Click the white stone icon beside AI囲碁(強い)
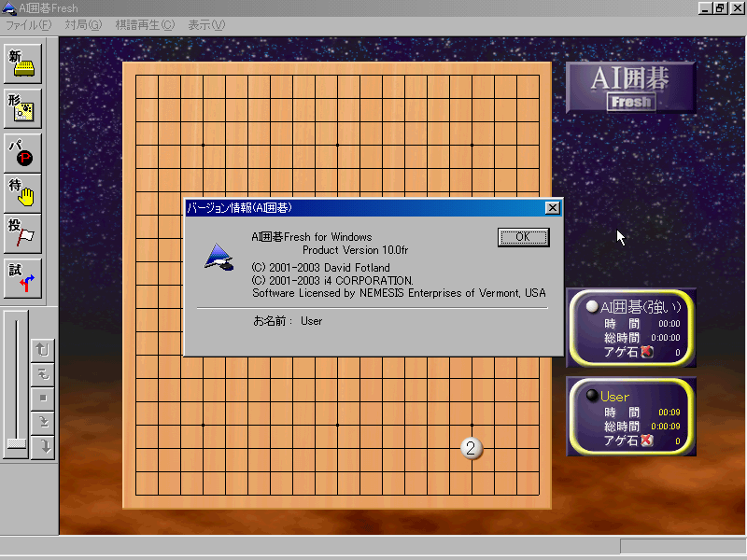This screenshot has height=560, width=747. pos(592,307)
